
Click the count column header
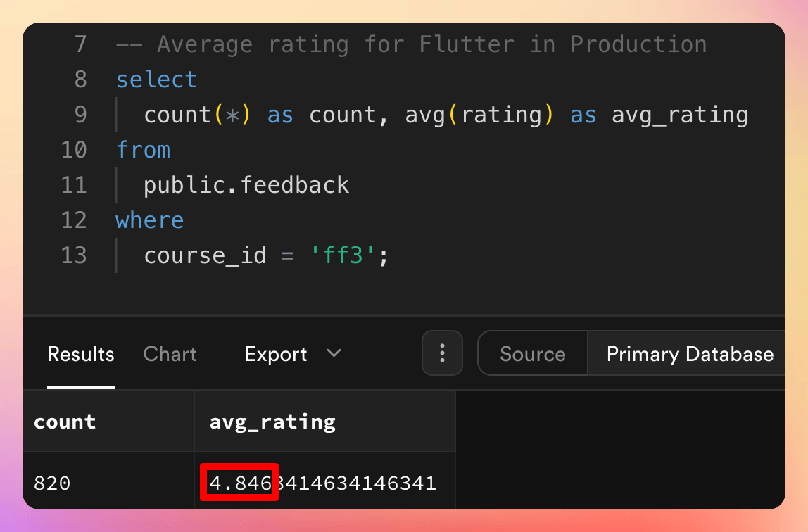65,422
